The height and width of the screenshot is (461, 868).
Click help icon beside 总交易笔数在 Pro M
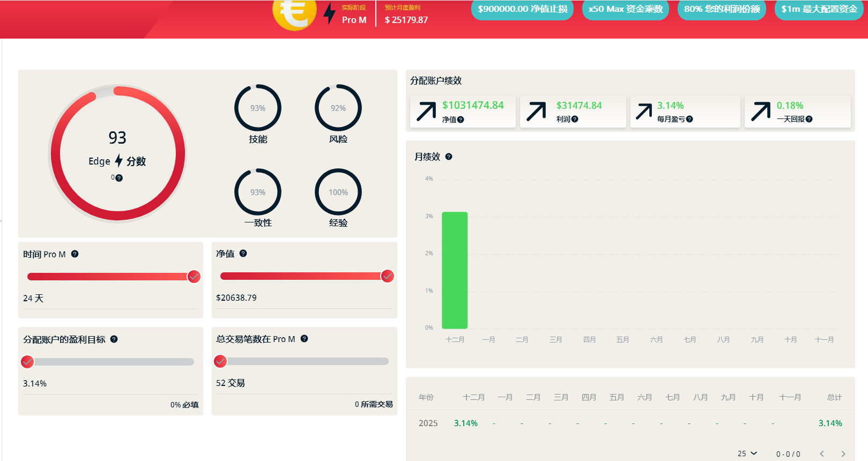tap(304, 339)
